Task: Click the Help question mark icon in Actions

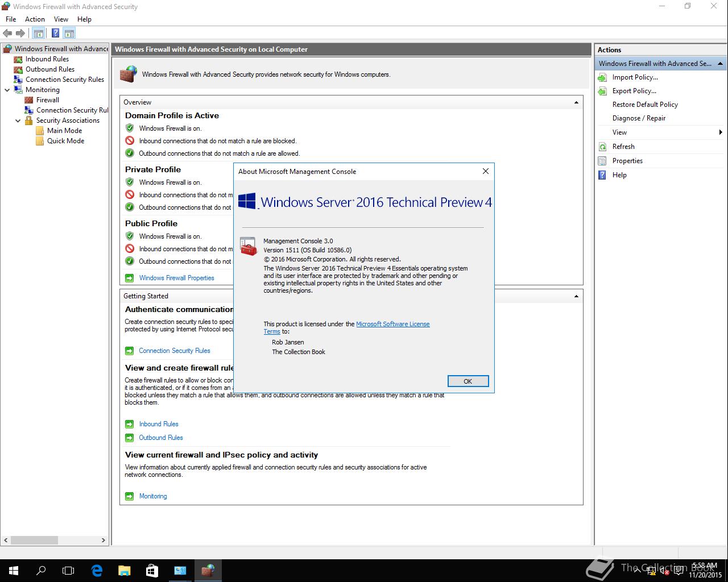Action: click(602, 175)
